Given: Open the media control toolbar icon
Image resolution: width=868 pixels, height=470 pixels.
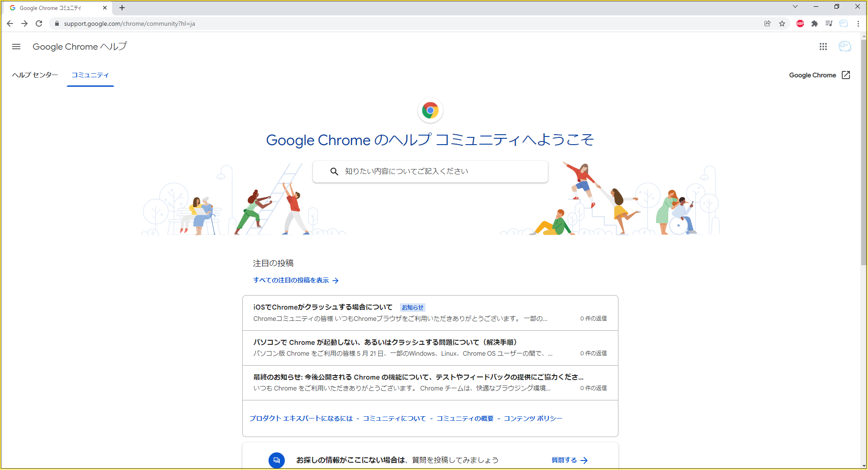Looking at the screenshot, I should (x=829, y=23).
